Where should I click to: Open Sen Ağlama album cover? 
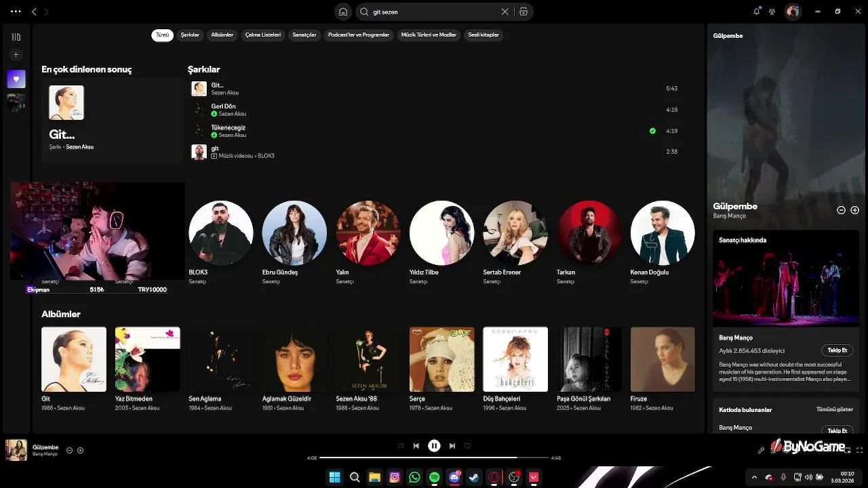(221, 359)
